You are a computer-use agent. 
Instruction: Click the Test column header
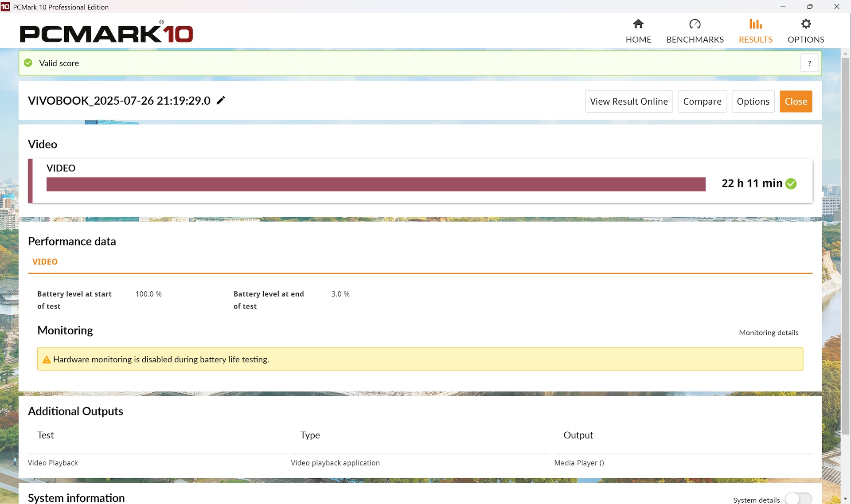pos(45,435)
